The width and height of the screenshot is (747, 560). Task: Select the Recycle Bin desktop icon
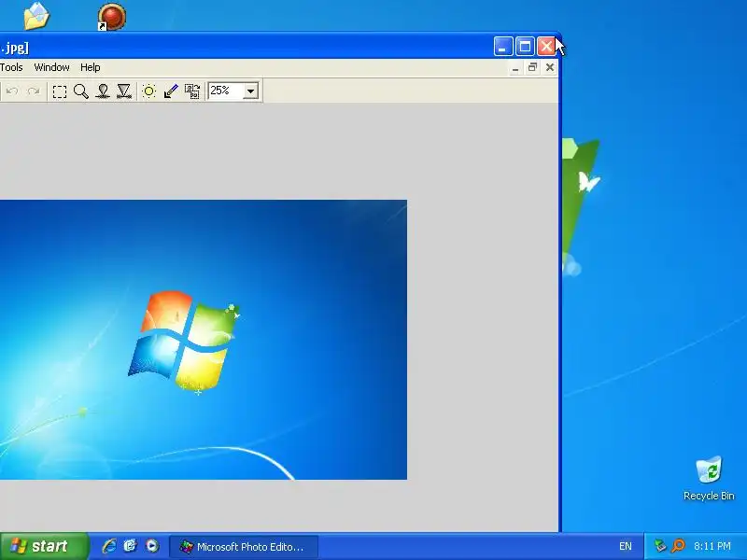click(x=709, y=479)
